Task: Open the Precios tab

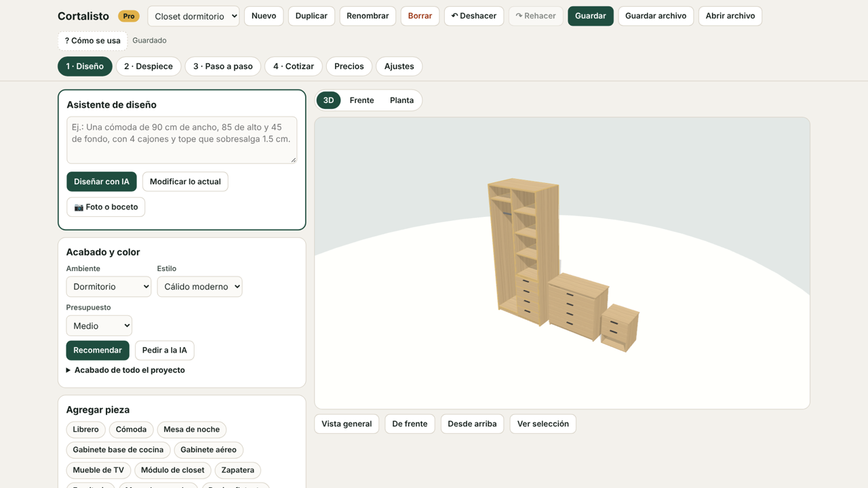Action: pos(349,66)
